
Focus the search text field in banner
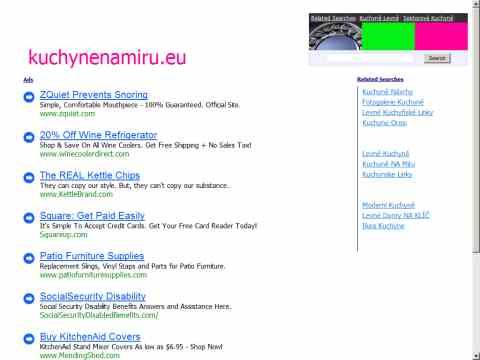click(x=370, y=58)
